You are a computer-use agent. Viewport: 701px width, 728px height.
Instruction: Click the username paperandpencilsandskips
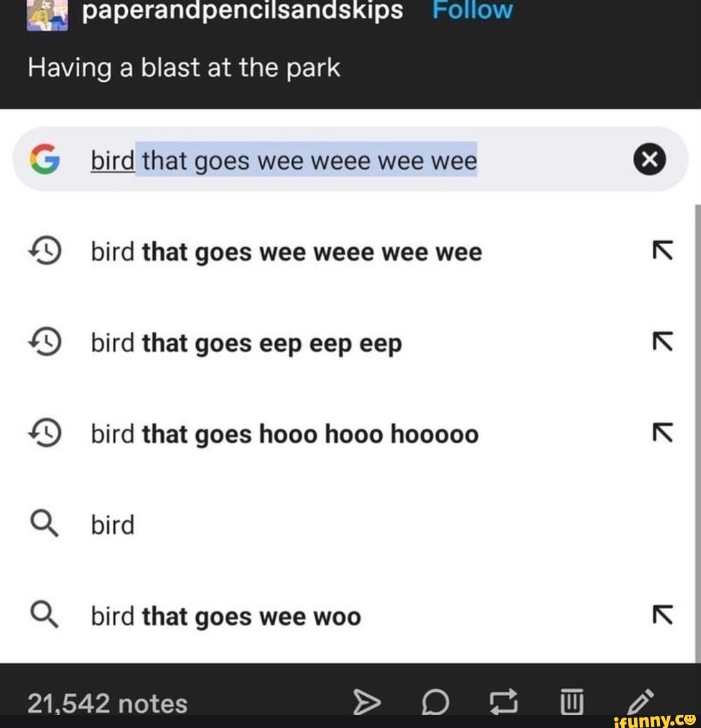(245, 10)
